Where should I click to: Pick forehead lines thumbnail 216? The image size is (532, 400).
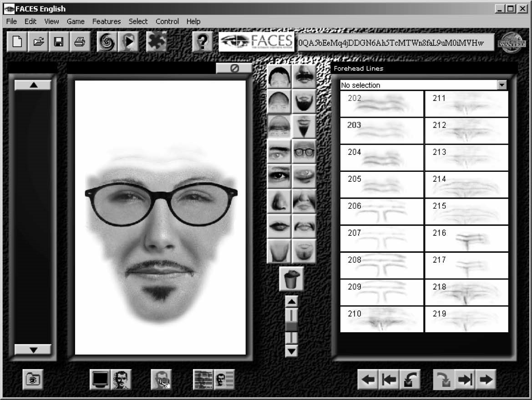[466, 239]
